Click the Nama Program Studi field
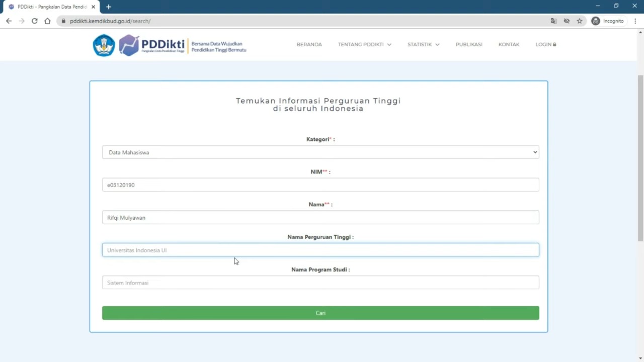Screen dimensions: 644x362 tap(320, 283)
